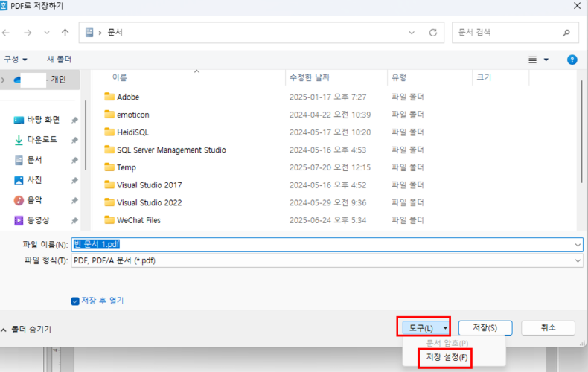Viewport: 588px width, 372px height.
Task: Open the 구성 menu
Action: pos(16,60)
